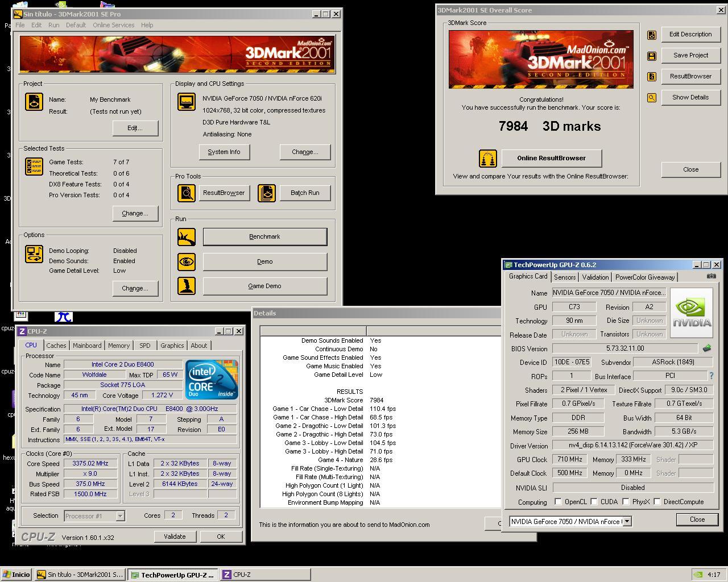Click the GPU-Z BIOS save chip icon
The height and width of the screenshot is (582, 728).
(707, 348)
